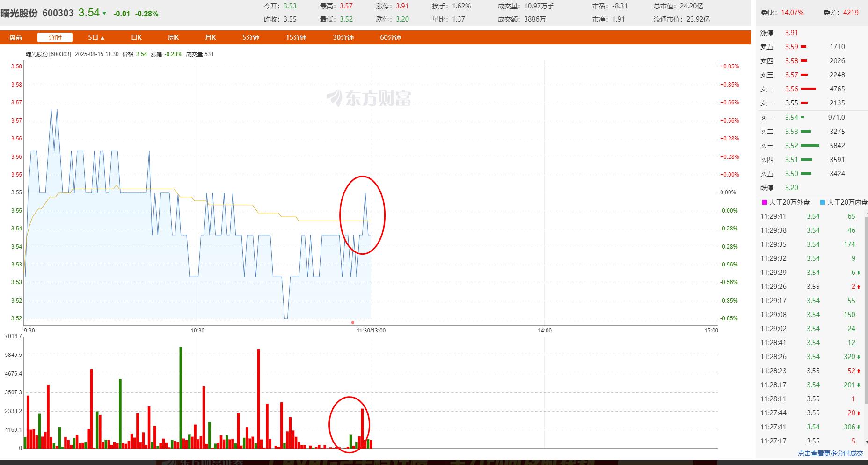Click the 买三 price 3.52

click(x=792, y=146)
